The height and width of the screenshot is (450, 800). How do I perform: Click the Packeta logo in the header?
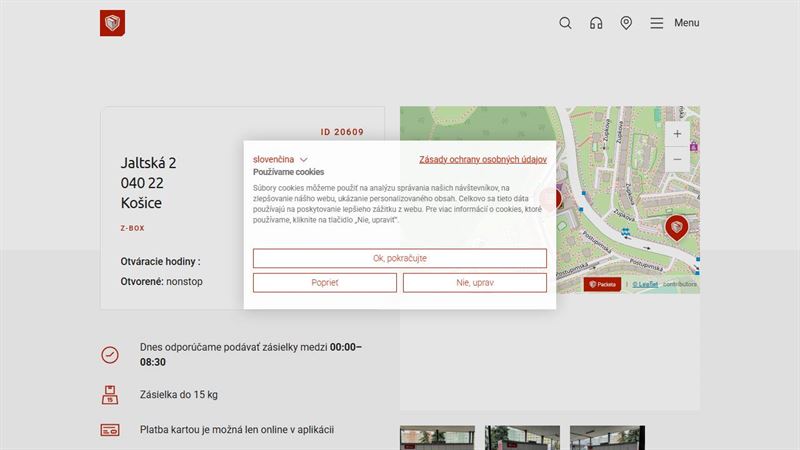pyautogui.click(x=112, y=23)
